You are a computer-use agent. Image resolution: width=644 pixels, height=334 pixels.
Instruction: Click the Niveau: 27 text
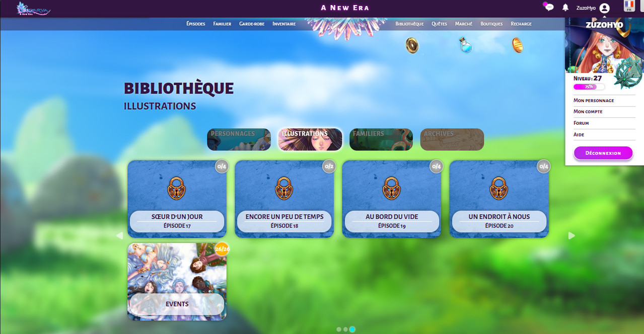(588, 78)
